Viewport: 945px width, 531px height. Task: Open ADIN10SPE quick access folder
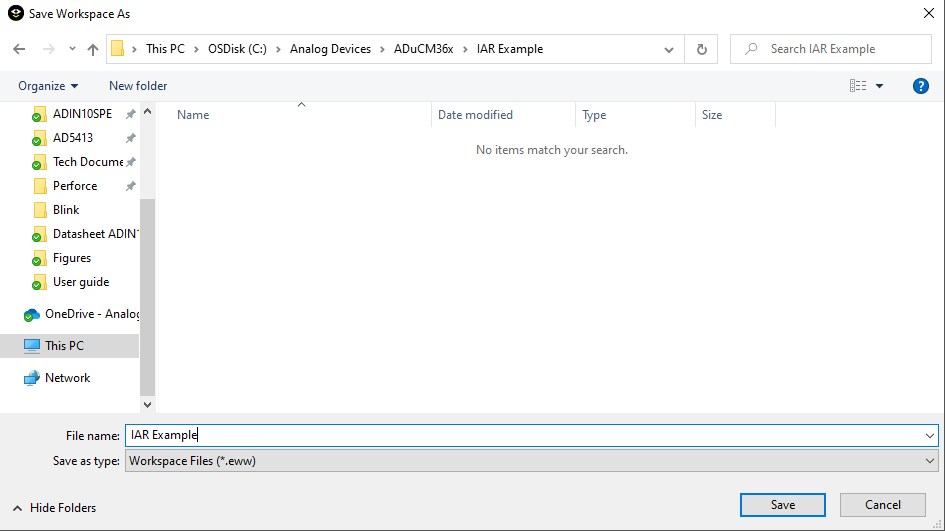pos(83,113)
